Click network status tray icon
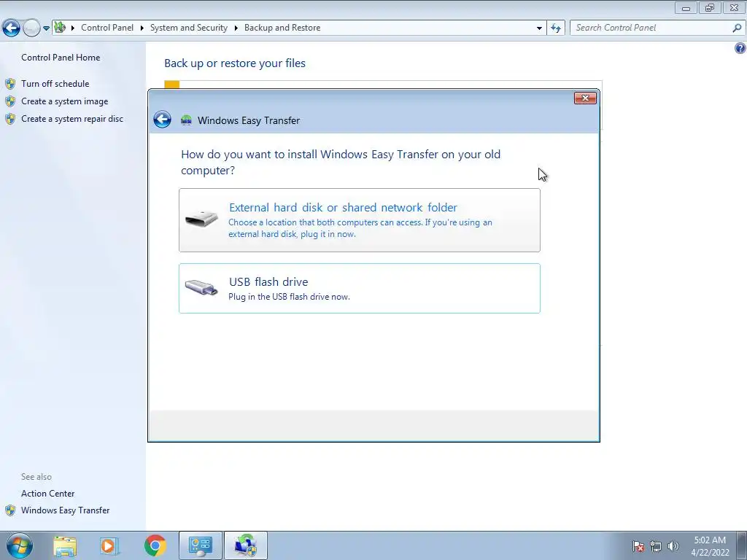The image size is (747, 560). tap(656, 546)
